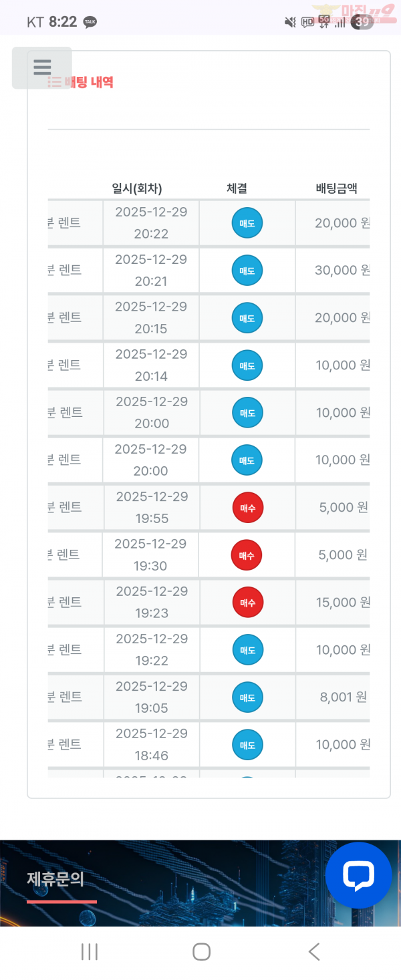This screenshot has width=401, height=980.
Task: Open the hamburger menu icon
Action: pyautogui.click(x=42, y=67)
